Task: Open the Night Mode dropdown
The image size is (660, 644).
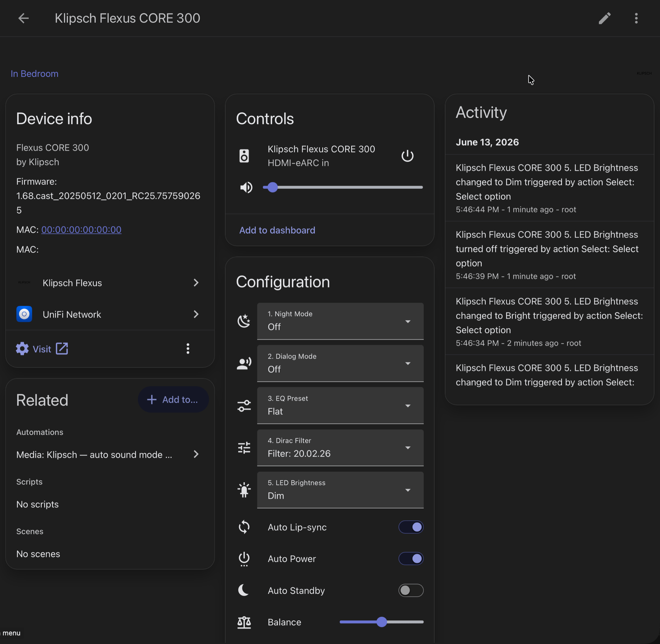Action: click(x=340, y=321)
